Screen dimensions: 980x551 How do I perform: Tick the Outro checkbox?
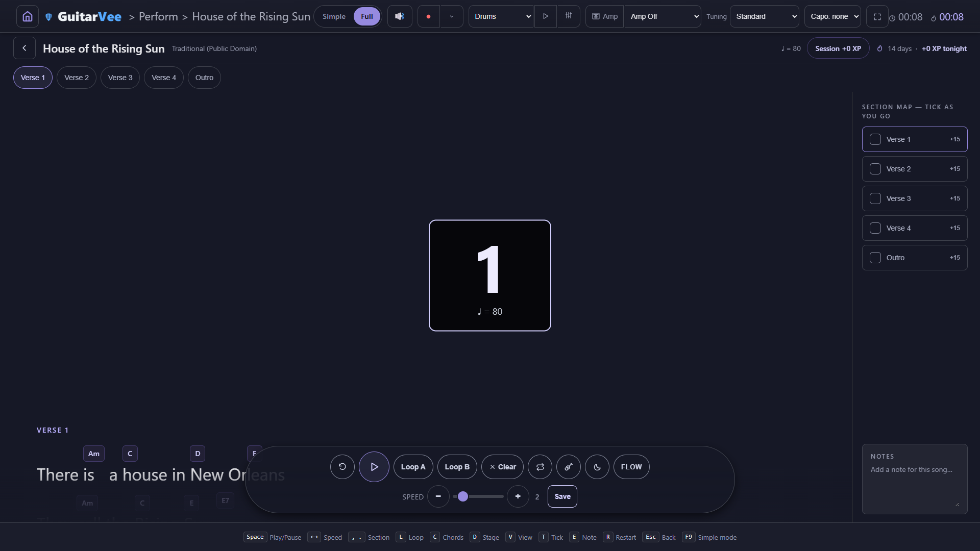pos(875,258)
